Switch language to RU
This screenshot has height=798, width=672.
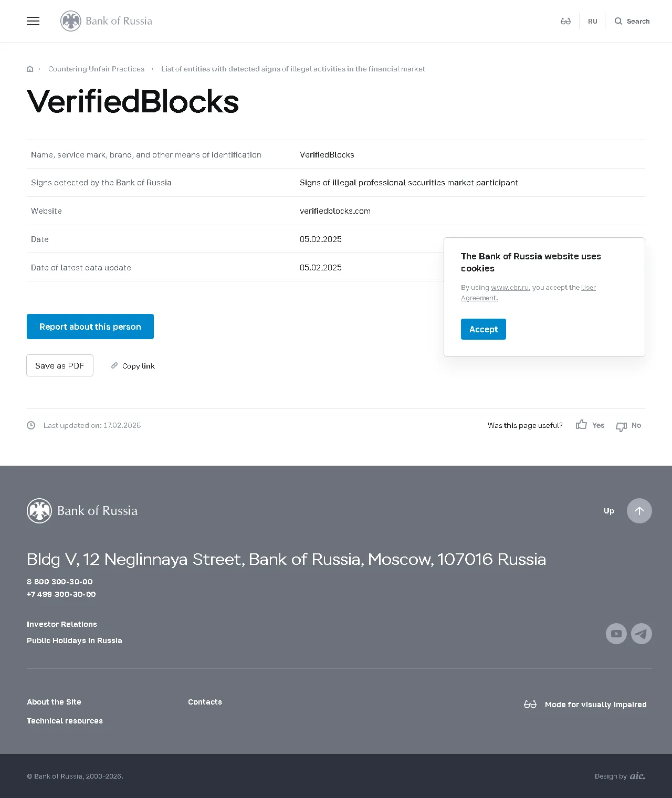tap(593, 22)
